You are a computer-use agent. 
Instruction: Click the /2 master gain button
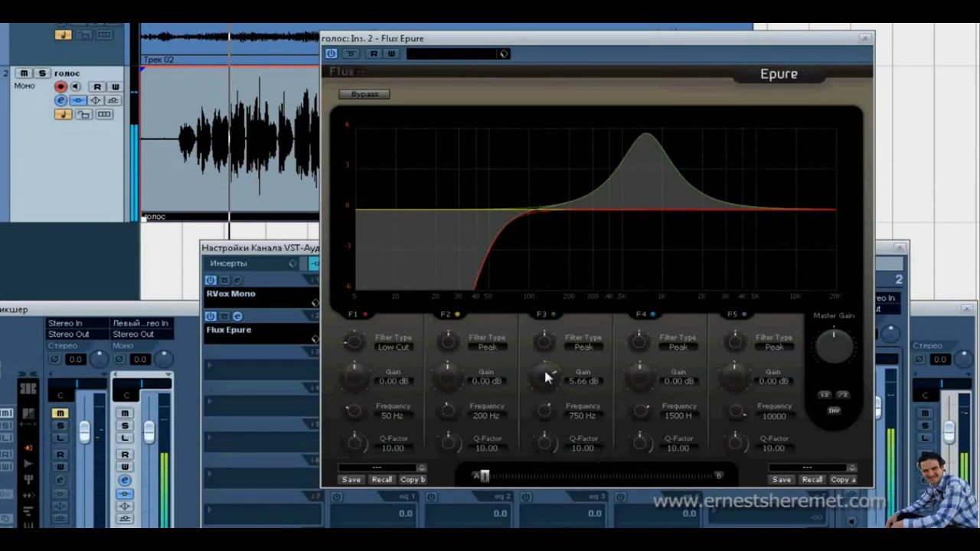843,395
